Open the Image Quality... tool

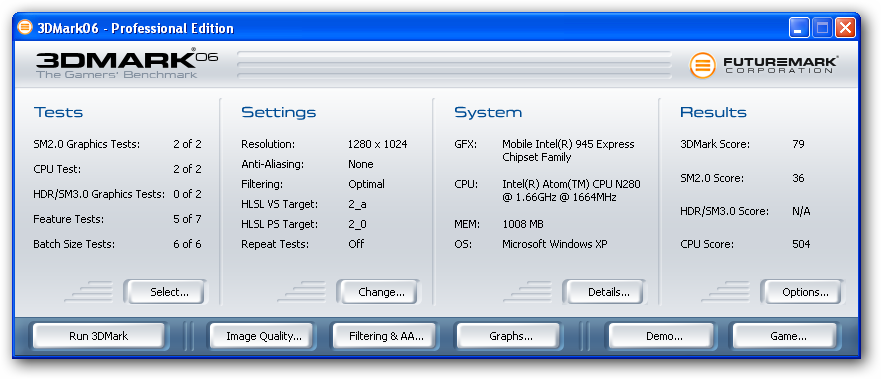tap(262, 336)
